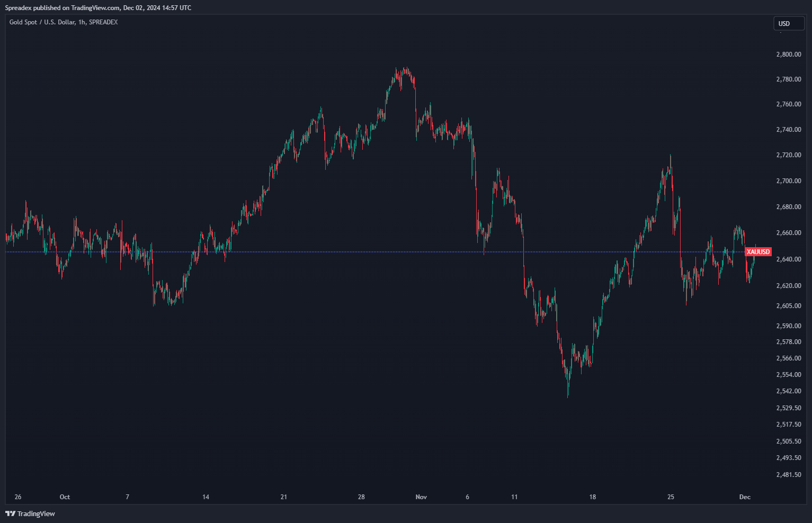Click the 2,680.00 price axis label
The height and width of the screenshot is (523, 812).
tap(789, 207)
